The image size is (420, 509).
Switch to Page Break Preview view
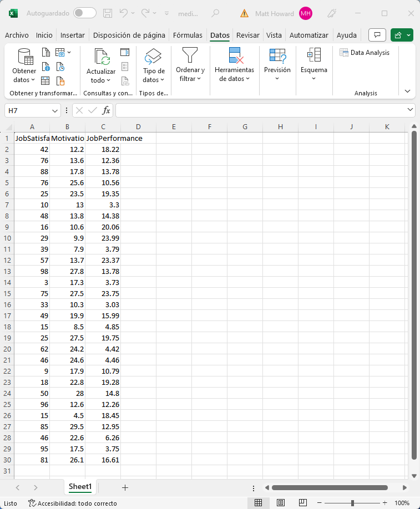303,503
